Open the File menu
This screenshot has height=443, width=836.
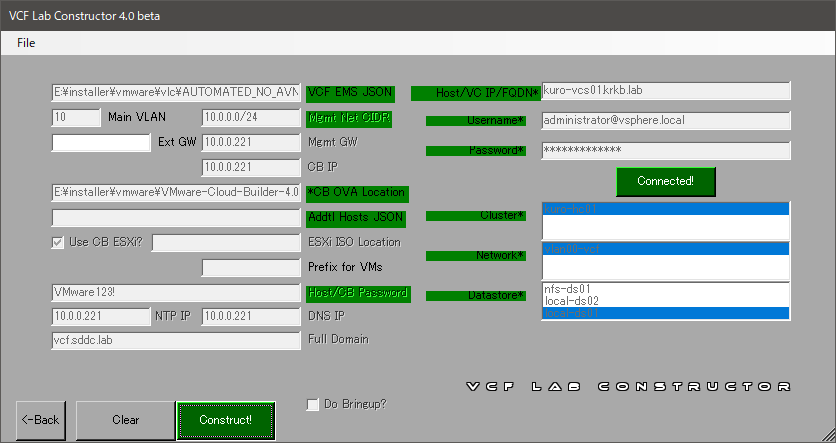click(x=26, y=43)
